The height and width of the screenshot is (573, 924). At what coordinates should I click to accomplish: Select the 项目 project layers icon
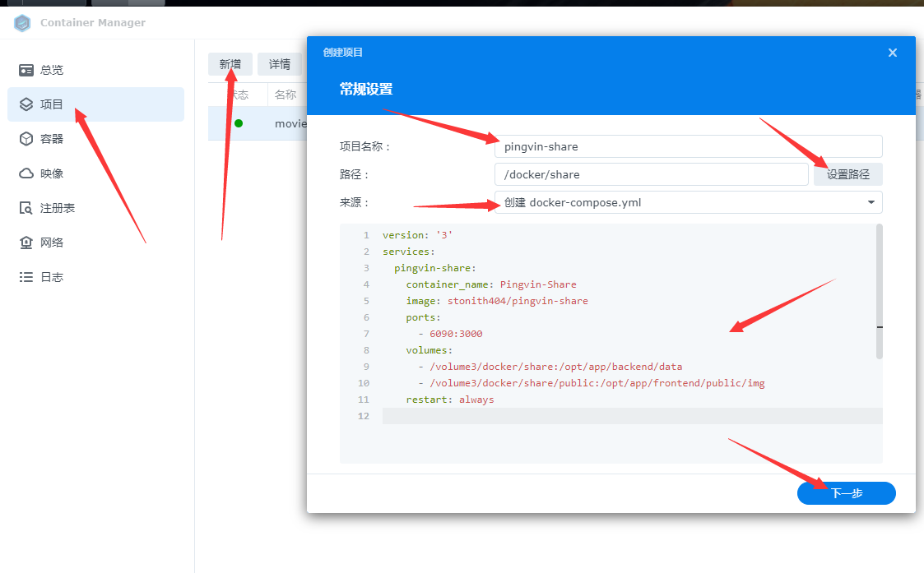click(x=26, y=104)
